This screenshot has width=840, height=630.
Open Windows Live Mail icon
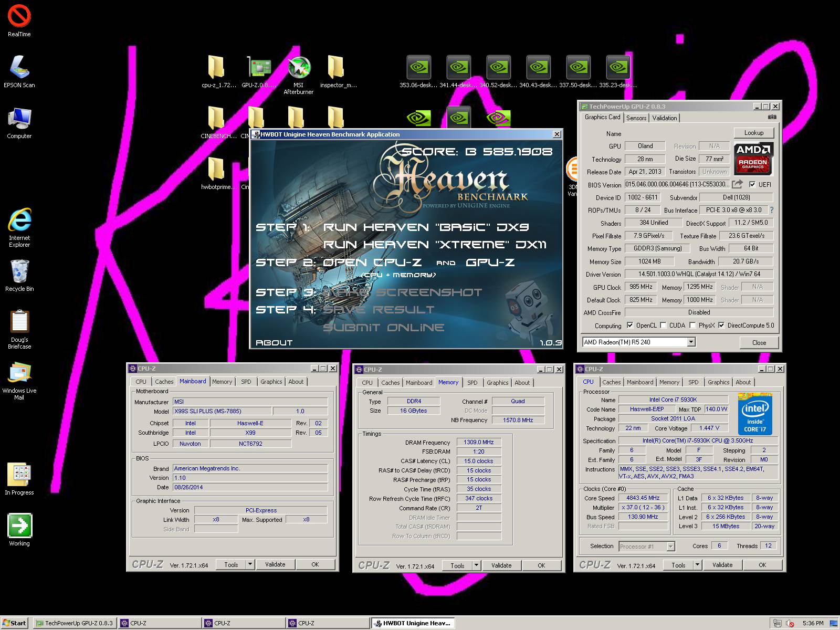coord(19,381)
